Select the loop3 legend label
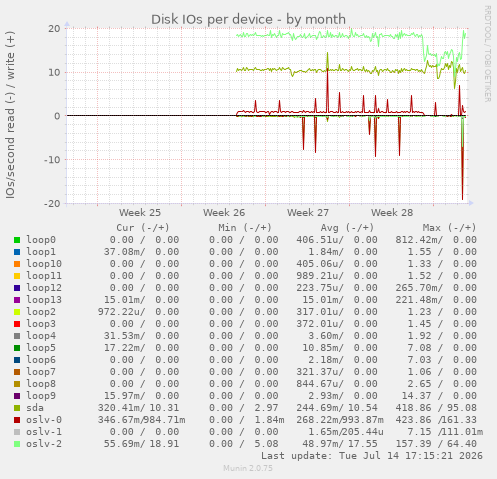 tap(41, 325)
